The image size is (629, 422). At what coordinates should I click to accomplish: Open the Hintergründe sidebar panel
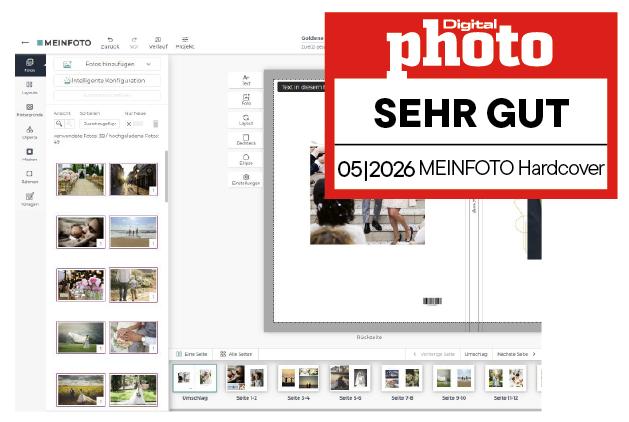point(30,110)
